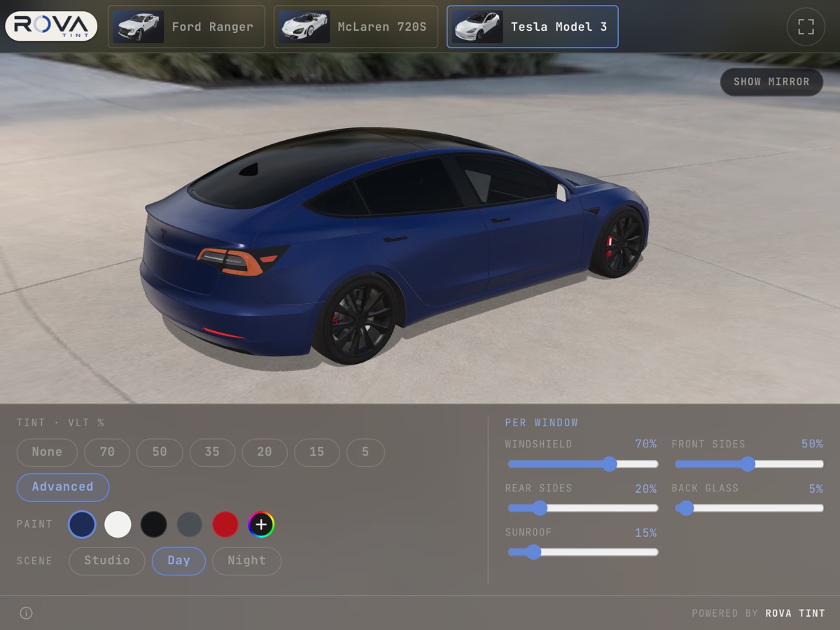The image size is (840, 630).
Task: Click the Rear Sides 20% value
Action: coord(645,489)
